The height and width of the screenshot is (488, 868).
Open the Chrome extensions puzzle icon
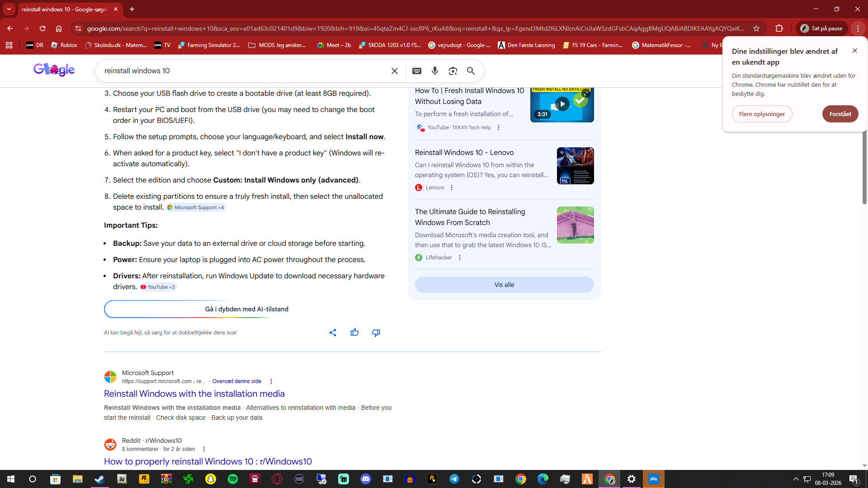[779, 28]
